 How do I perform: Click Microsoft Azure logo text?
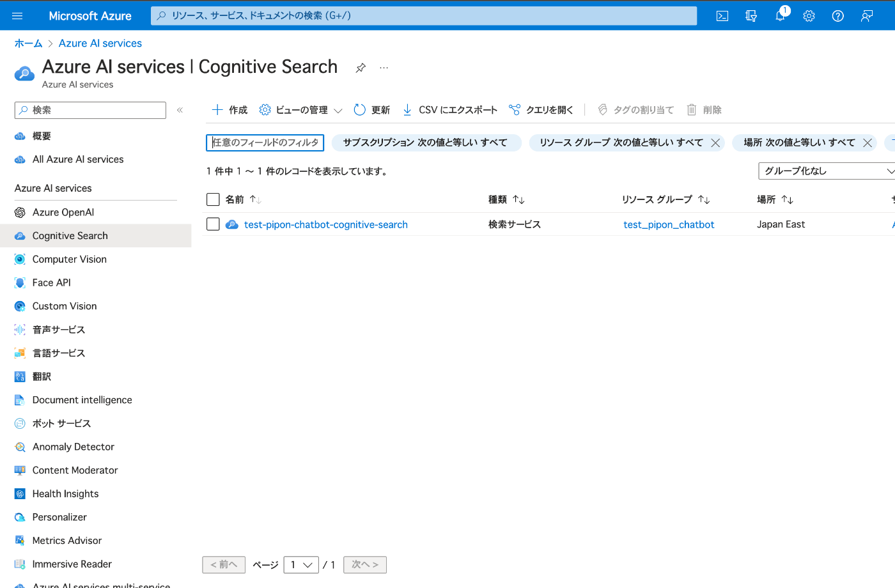click(90, 16)
